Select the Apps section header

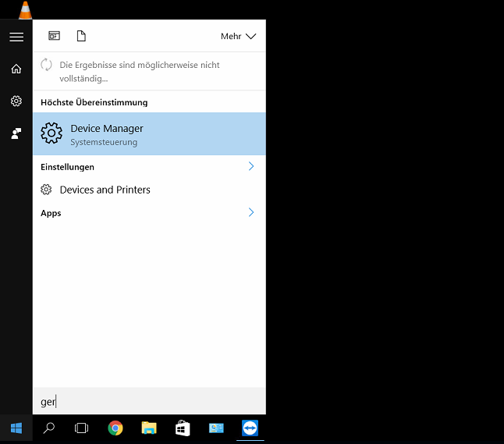coord(51,213)
